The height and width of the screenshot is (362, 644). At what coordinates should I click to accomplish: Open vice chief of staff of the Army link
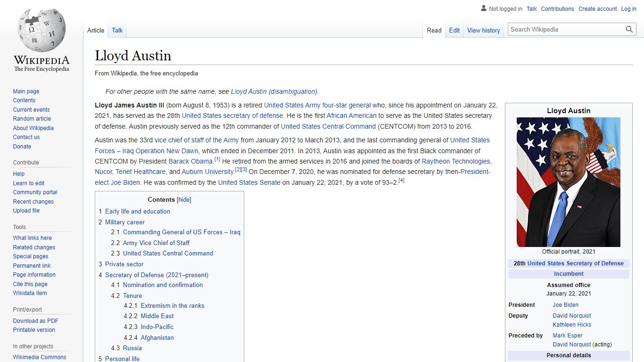197,140
